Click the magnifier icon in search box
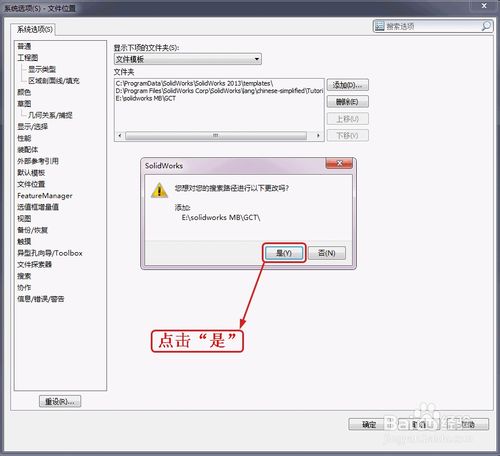This screenshot has width=500, height=456. [x=486, y=26]
